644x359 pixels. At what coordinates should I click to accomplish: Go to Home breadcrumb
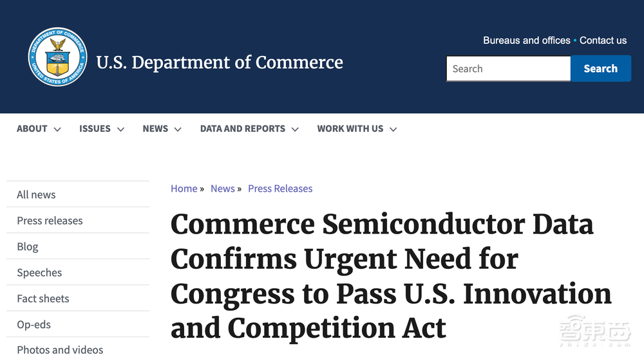184,189
